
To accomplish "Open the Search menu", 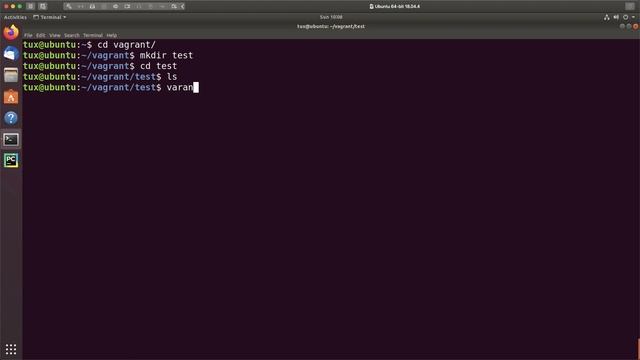I will coord(72,36).
